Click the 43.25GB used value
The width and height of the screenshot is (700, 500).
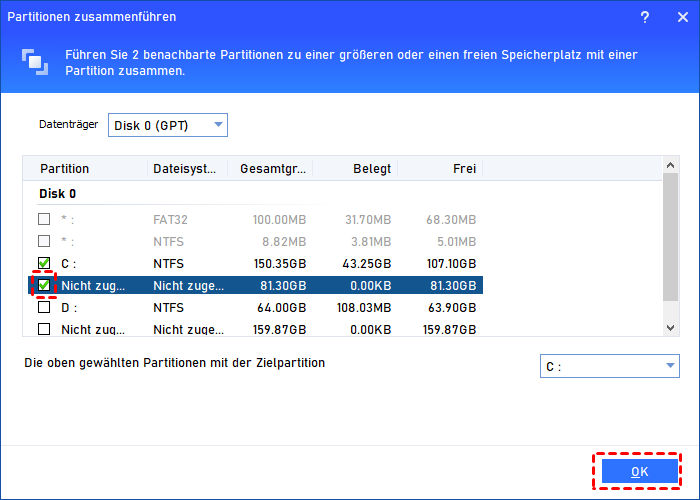point(367,263)
